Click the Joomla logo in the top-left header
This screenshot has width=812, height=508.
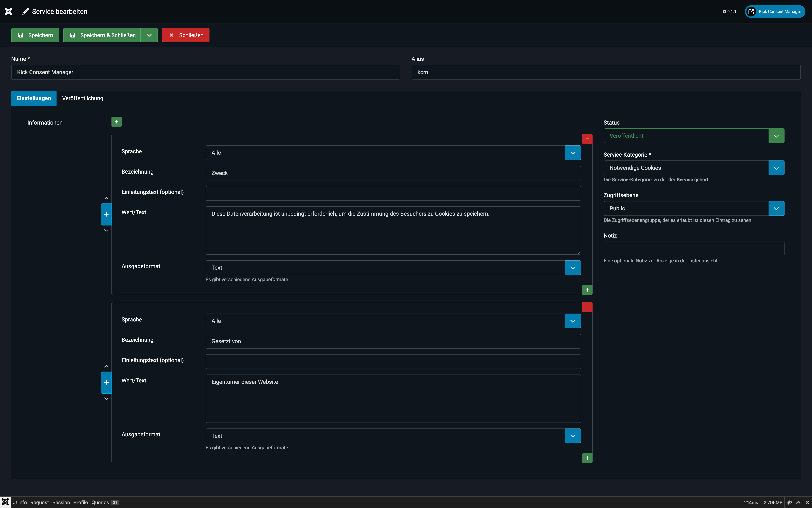pos(8,11)
